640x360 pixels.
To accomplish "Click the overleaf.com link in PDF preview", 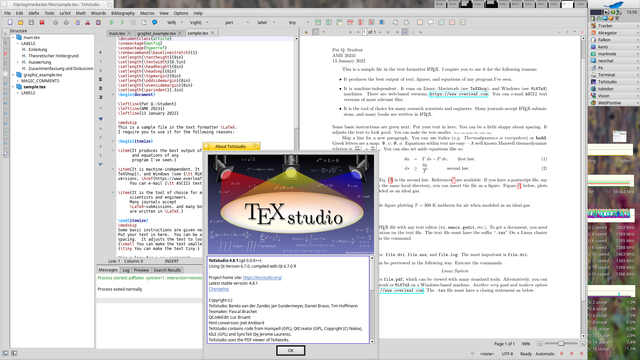I will [458, 94].
